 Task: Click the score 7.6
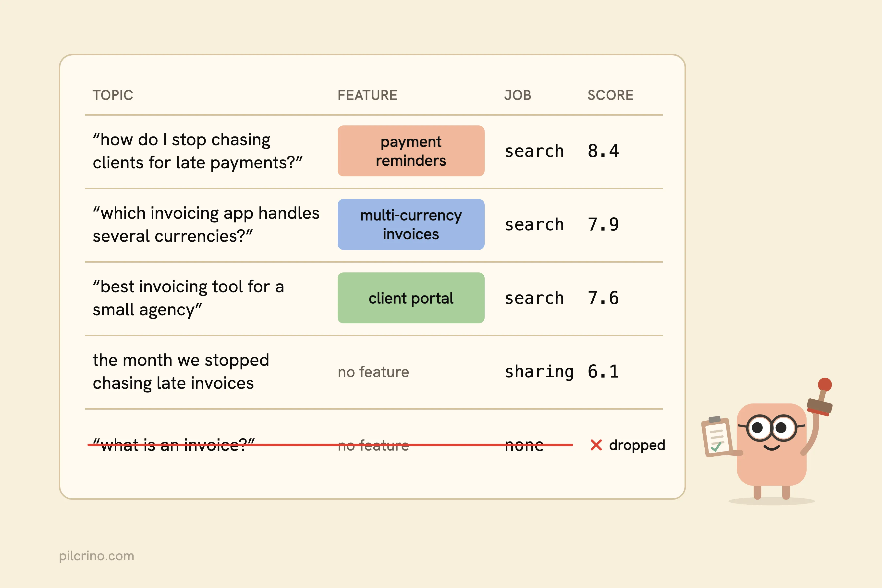coord(603,298)
